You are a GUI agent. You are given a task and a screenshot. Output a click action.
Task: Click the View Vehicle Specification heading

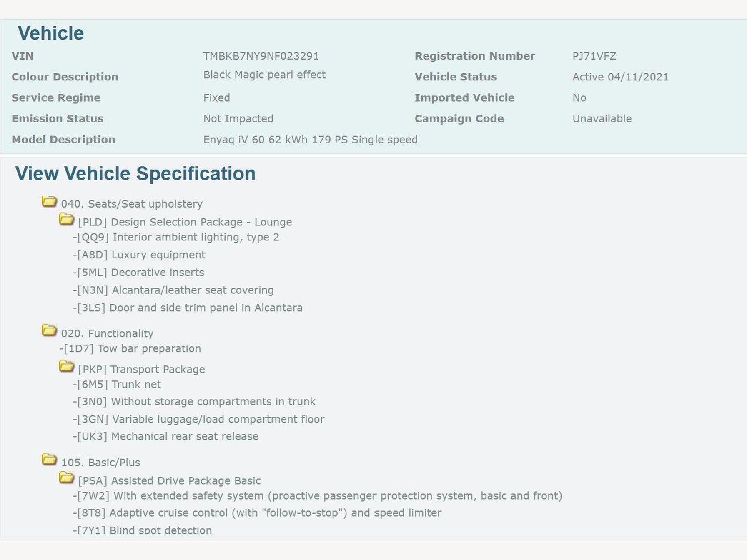(x=135, y=173)
